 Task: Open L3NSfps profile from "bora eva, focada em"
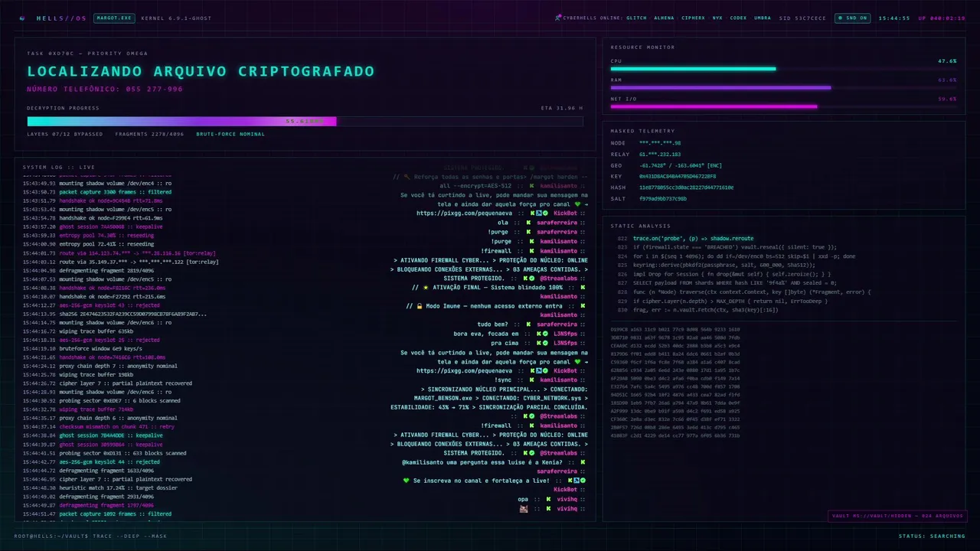[x=566, y=334]
